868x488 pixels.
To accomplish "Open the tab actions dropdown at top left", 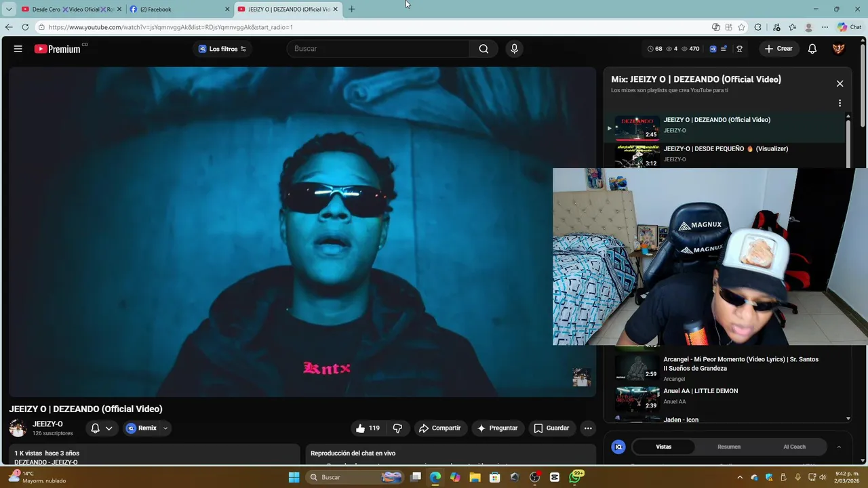I will [x=9, y=9].
